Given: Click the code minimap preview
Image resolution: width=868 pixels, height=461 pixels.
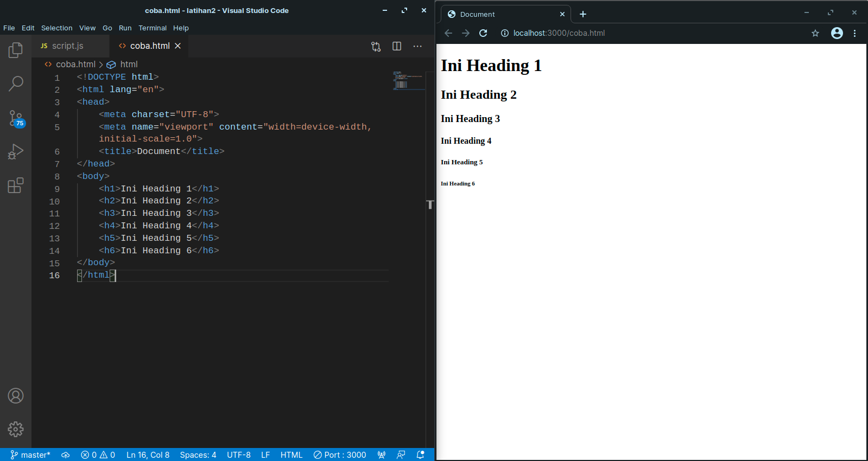Looking at the screenshot, I should tap(408, 80).
